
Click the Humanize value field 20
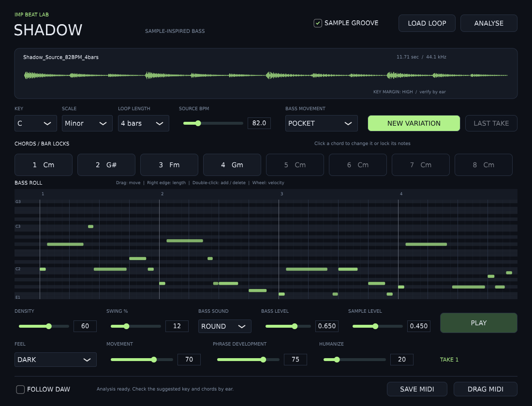tap(402, 359)
